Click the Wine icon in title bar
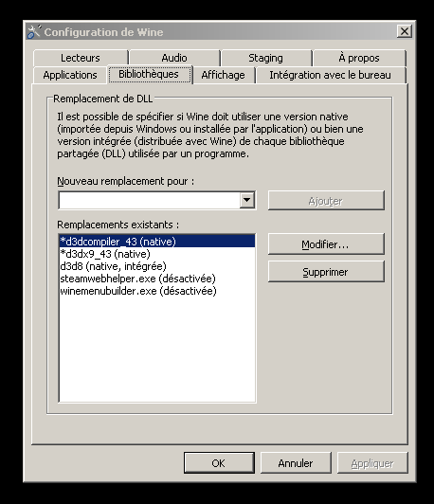This screenshot has height=504, width=434. tap(34, 31)
